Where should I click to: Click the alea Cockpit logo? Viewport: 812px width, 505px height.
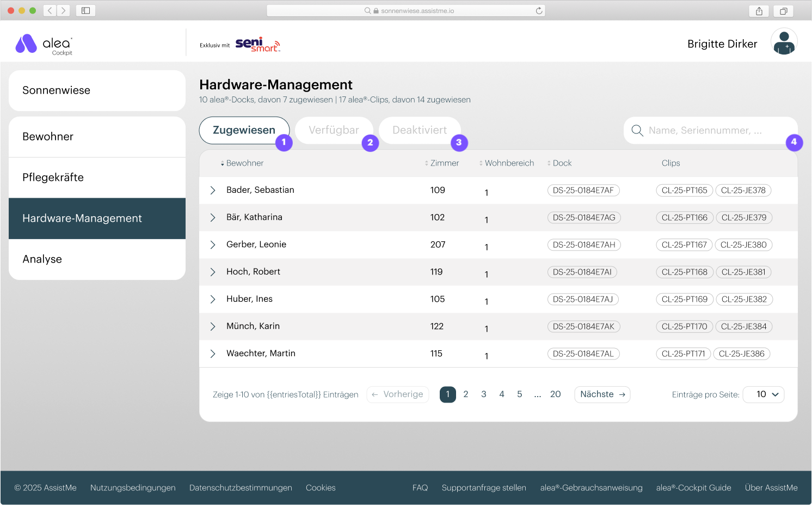pyautogui.click(x=44, y=45)
